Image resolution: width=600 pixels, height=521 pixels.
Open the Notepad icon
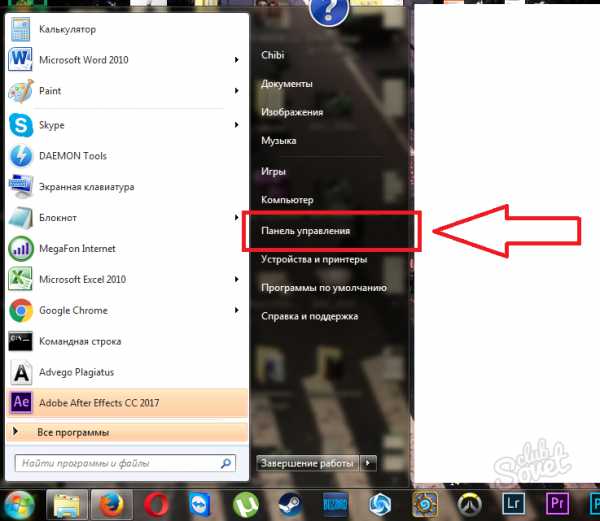pos(21,218)
